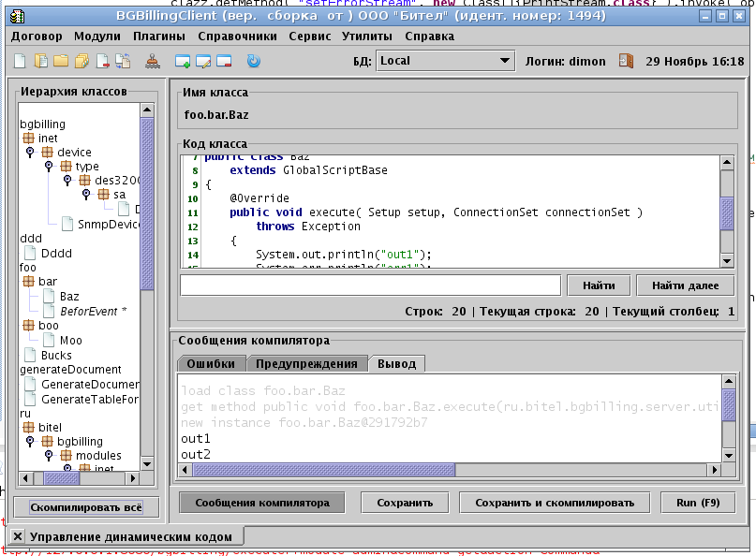756x556 pixels.
Task: Click the door icon next to login dimon
Action: point(627,61)
